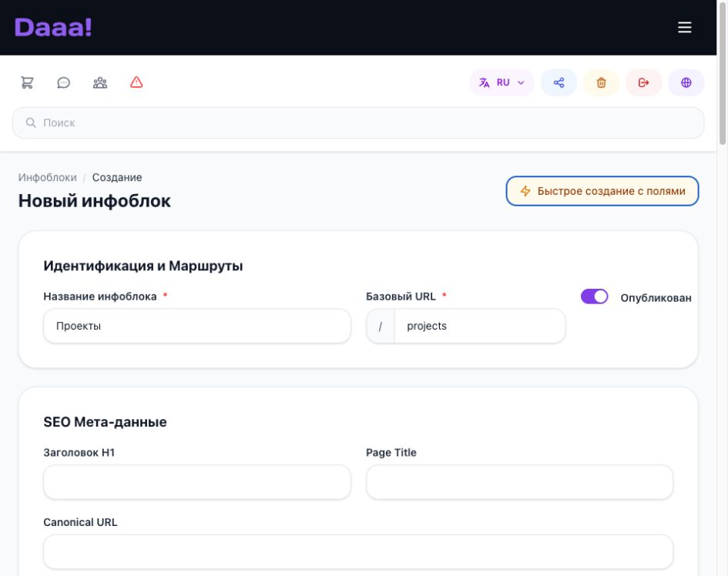728x576 pixels.
Task: Click the Инфоблоки breadcrumb link
Action: [47, 177]
